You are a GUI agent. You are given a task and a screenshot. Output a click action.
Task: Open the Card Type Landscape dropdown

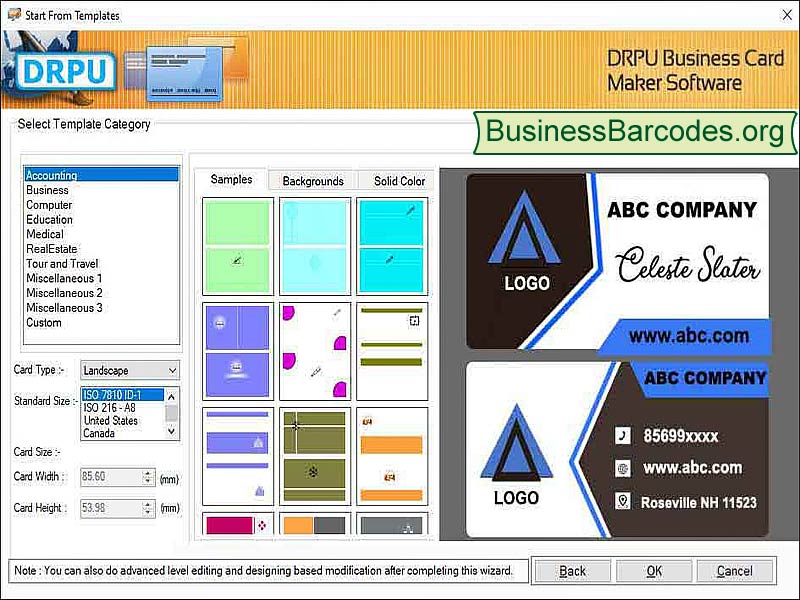(x=130, y=370)
